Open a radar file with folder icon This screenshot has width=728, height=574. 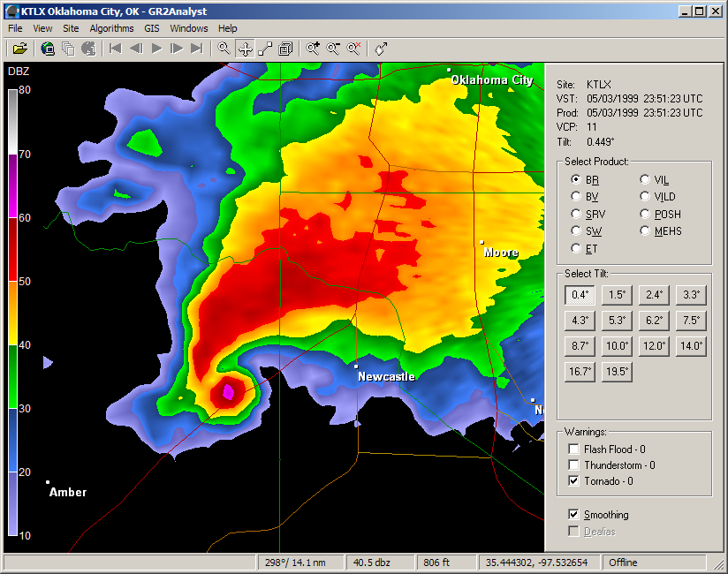(x=20, y=49)
